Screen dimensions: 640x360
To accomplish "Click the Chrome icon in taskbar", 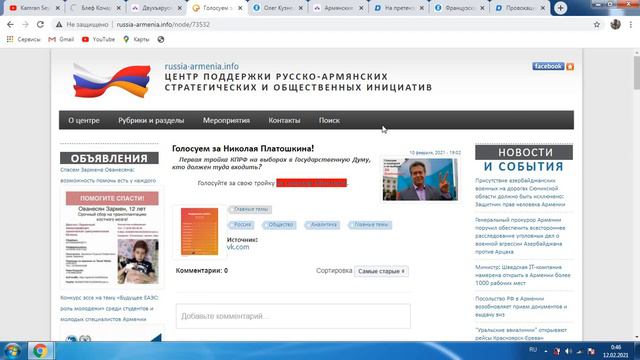I will (40, 351).
